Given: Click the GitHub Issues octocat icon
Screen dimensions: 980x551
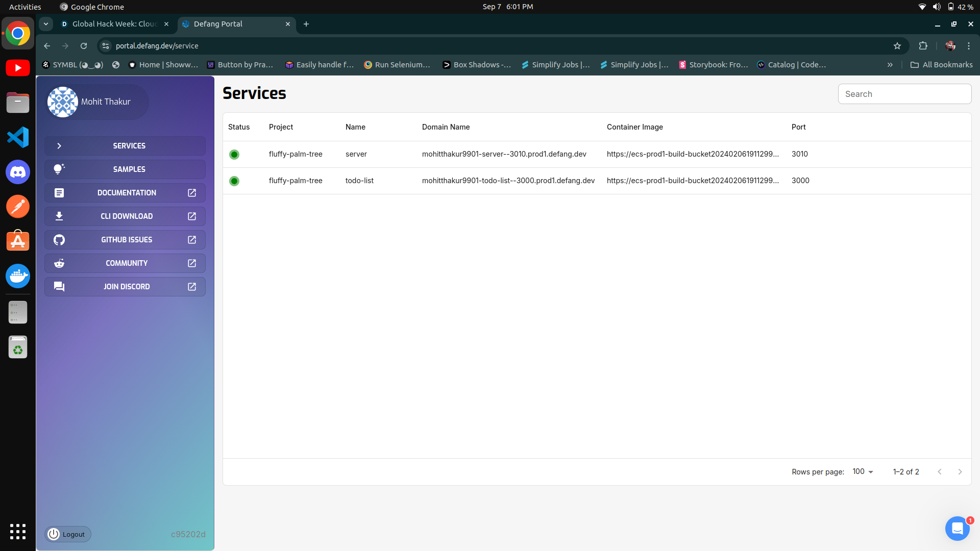Looking at the screenshot, I should point(59,240).
